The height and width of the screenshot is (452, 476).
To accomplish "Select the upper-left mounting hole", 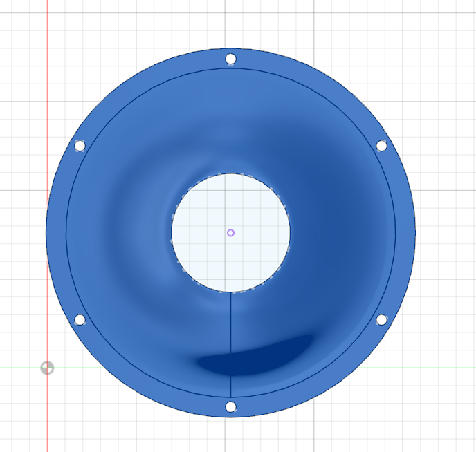I will [80, 146].
